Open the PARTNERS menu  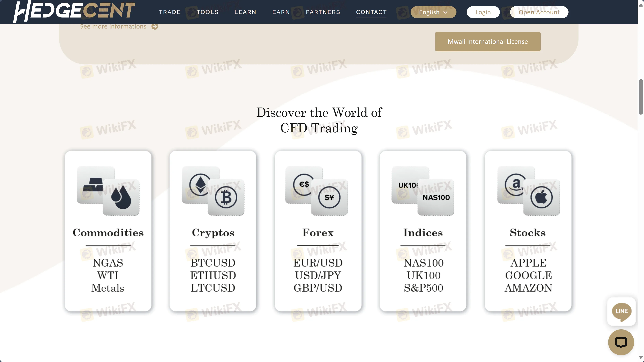tap(323, 12)
